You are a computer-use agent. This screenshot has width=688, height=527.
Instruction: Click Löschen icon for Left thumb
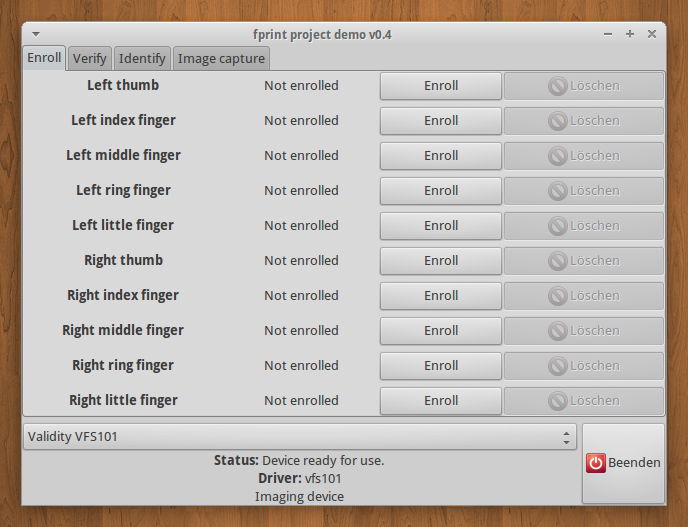click(x=557, y=86)
